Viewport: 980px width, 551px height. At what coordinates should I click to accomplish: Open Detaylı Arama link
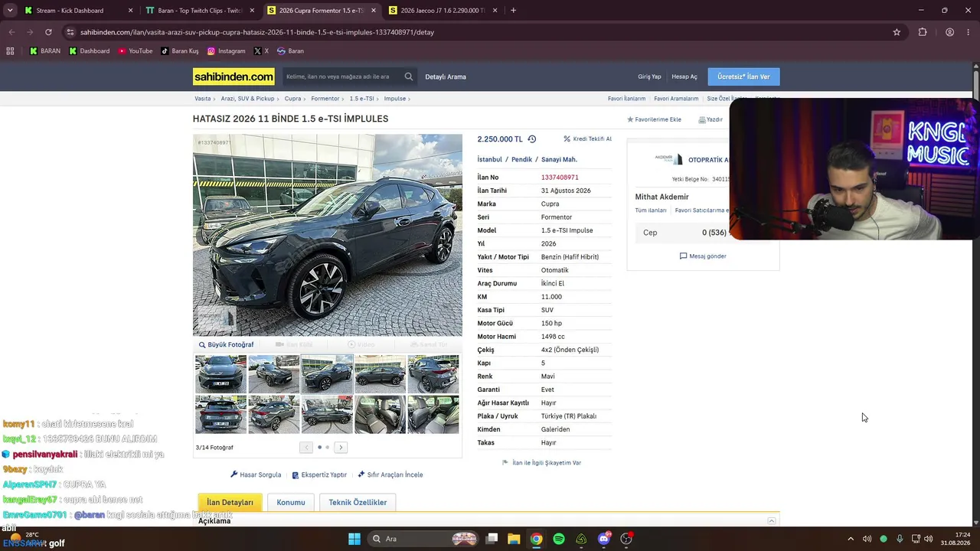tap(446, 77)
